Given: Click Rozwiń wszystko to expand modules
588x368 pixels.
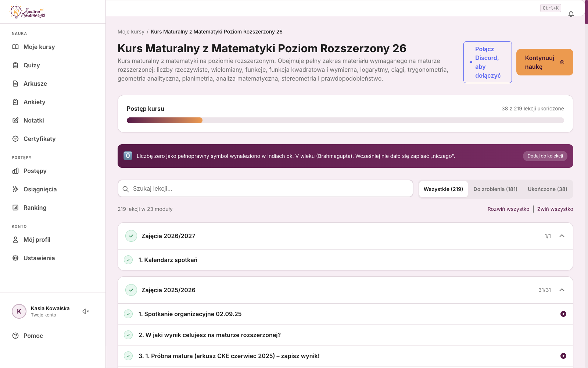Looking at the screenshot, I should [x=508, y=209].
